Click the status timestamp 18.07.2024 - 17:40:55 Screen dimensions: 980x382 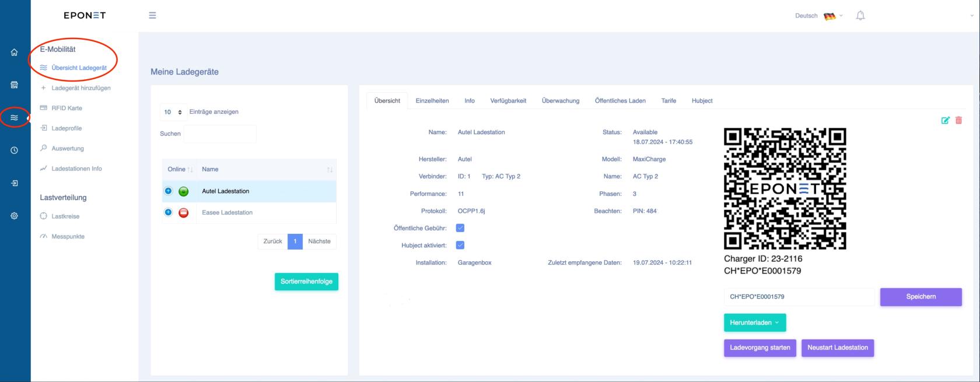coord(663,142)
